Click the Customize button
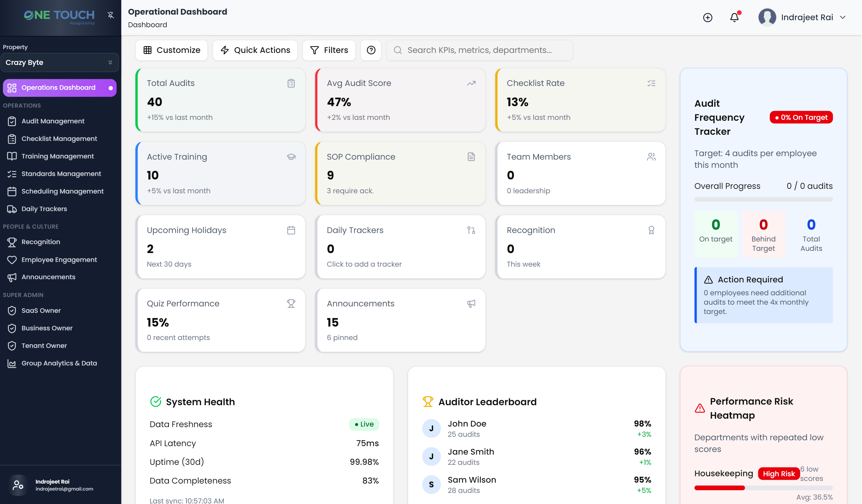862x504 pixels. click(x=172, y=50)
